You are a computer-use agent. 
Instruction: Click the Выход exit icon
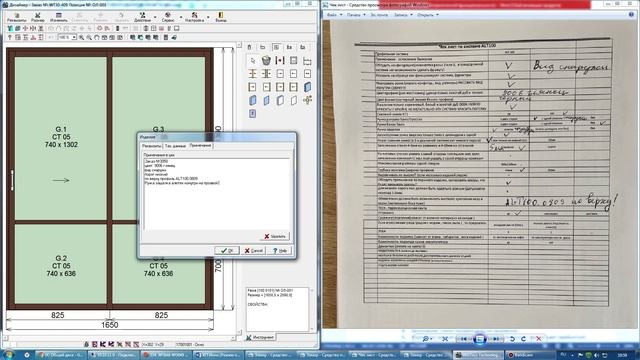pos(221,17)
